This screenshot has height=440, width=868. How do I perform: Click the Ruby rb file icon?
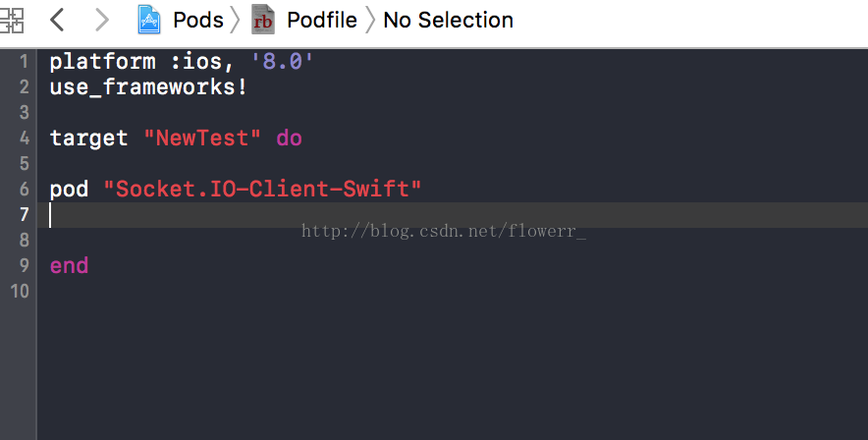click(263, 20)
